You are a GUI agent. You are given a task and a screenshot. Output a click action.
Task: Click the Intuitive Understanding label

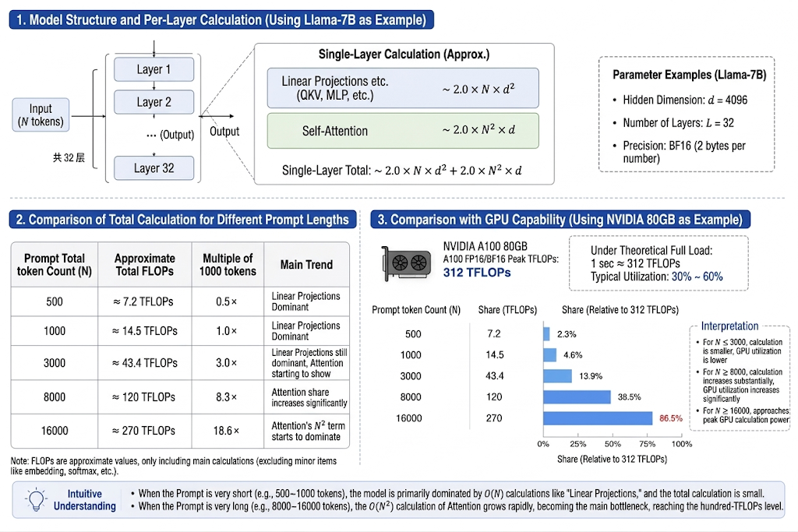coord(85,500)
